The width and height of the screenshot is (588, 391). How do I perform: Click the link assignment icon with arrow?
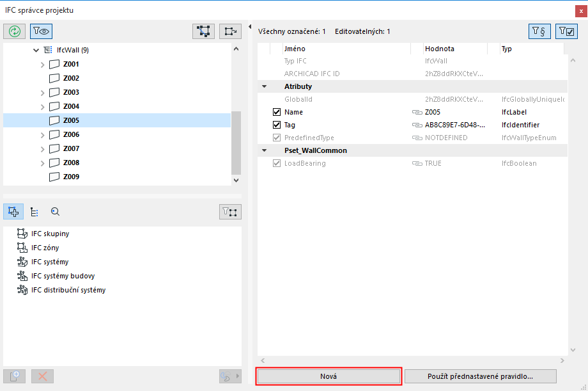230,376
